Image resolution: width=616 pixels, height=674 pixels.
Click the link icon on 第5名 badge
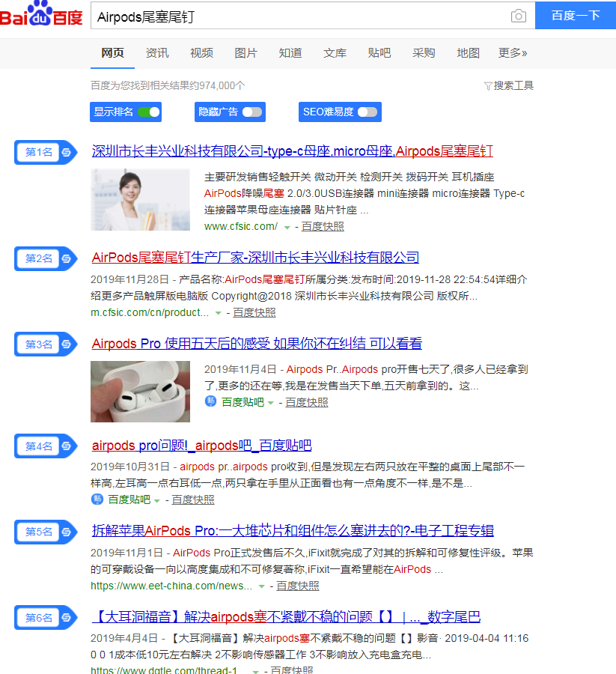[x=66, y=532]
